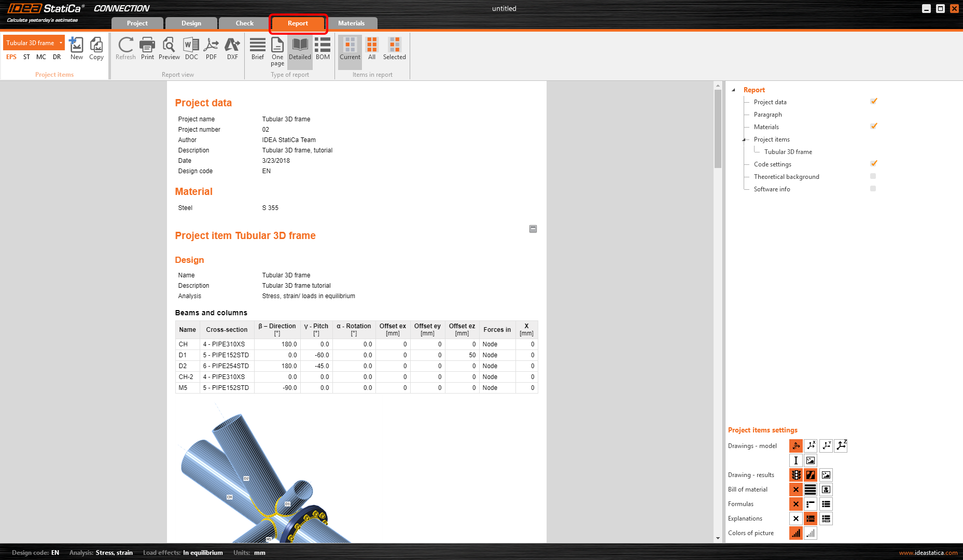Print the report
The width and height of the screenshot is (963, 560).
(147, 49)
